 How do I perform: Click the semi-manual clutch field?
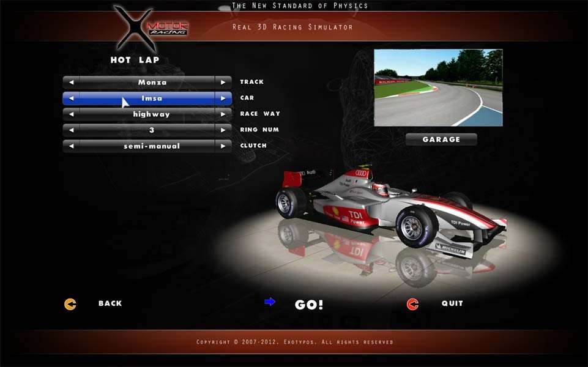point(147,146)
